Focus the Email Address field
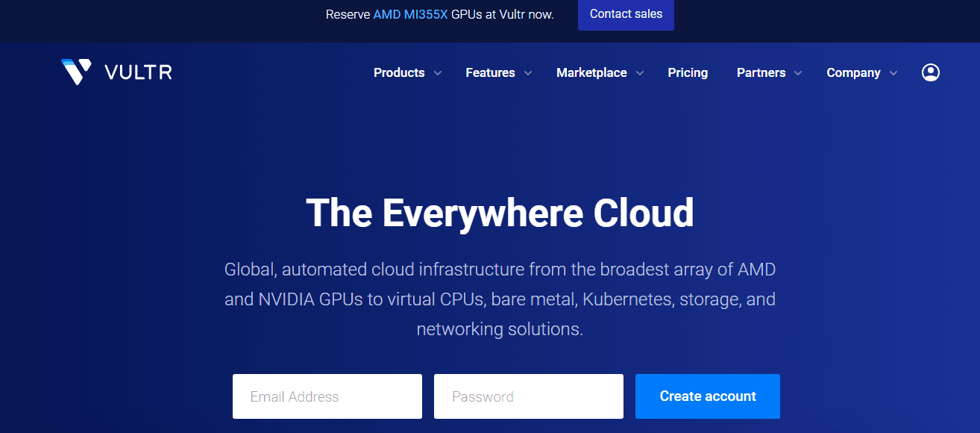This screenshot has height=433, width=980. 327,396
